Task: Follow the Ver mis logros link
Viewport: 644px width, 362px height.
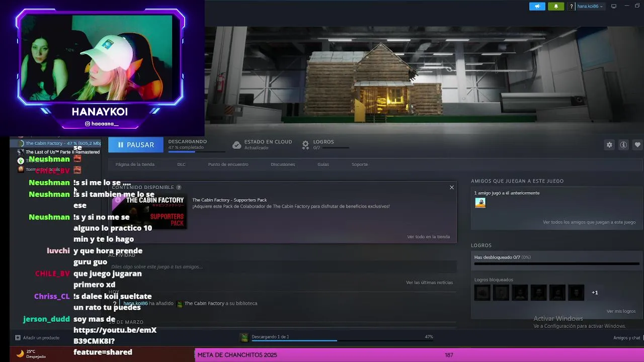Action: (x=621, y=311)
